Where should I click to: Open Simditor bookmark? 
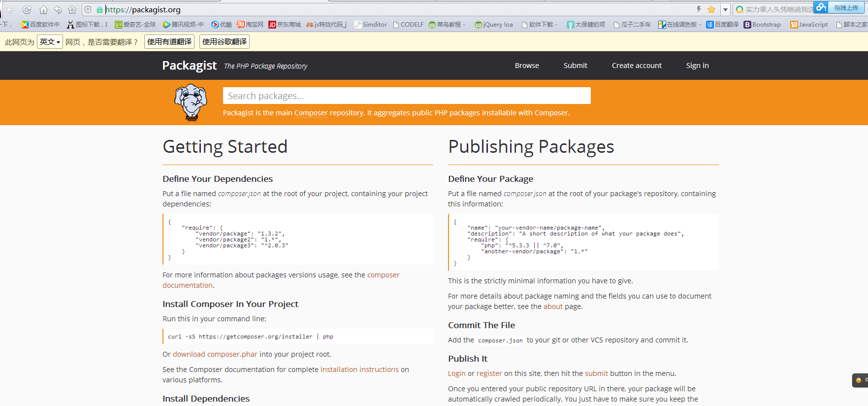click(370, 24)
